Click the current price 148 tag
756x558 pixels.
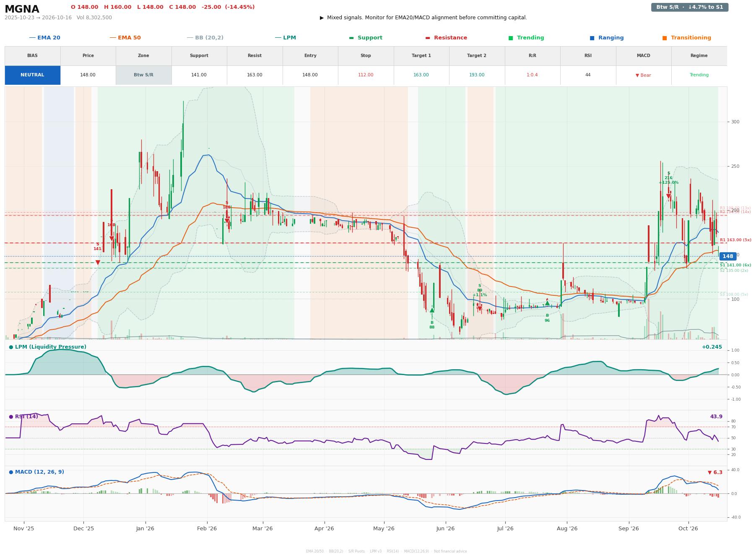[x=727, y=256]
